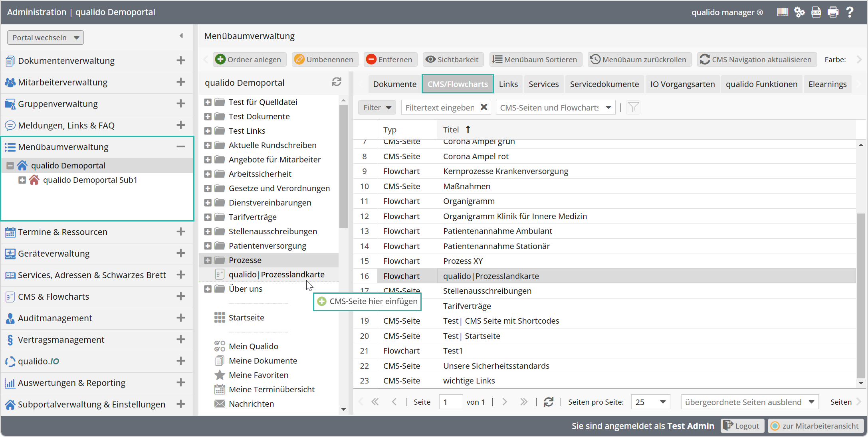Expand Mitarbeiterverwaltung section plus
868x437 pixels.
click(x=181, y=82)
